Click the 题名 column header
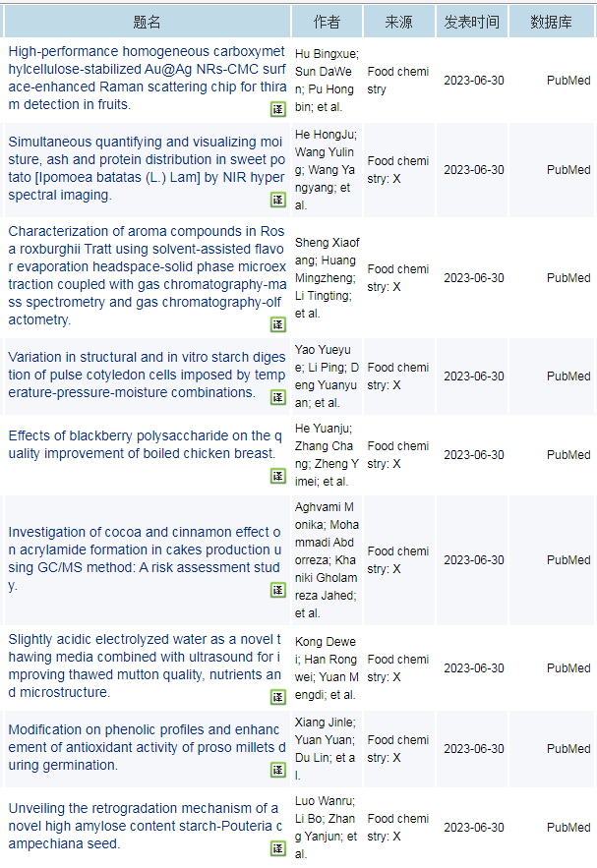This screenshot has width=597, height=868. pos(147,22)
